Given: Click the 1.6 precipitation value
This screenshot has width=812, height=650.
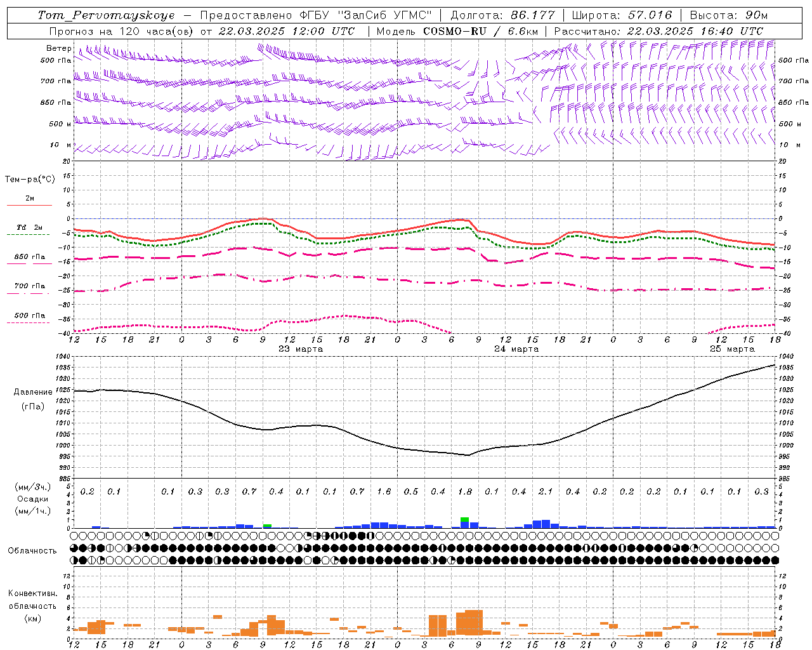Looking at the screenshot, I should click(x=384, y=491).
